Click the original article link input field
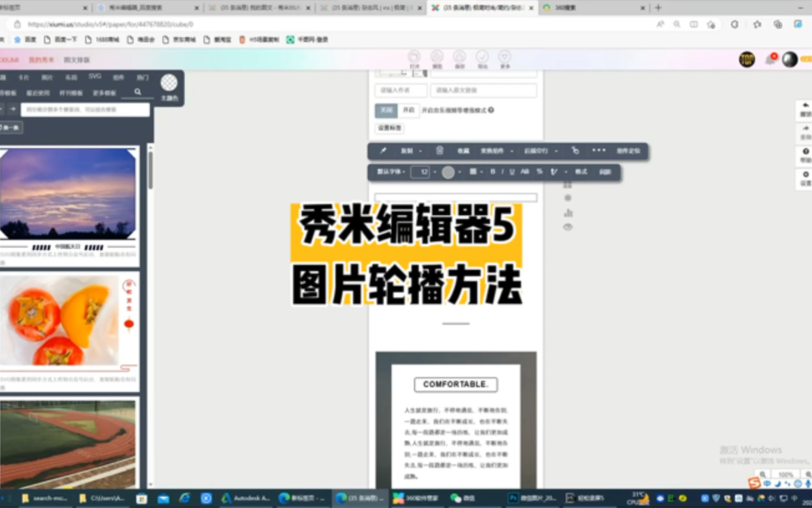This screenshot has height=508, width=812. click(x=484, y=90)
